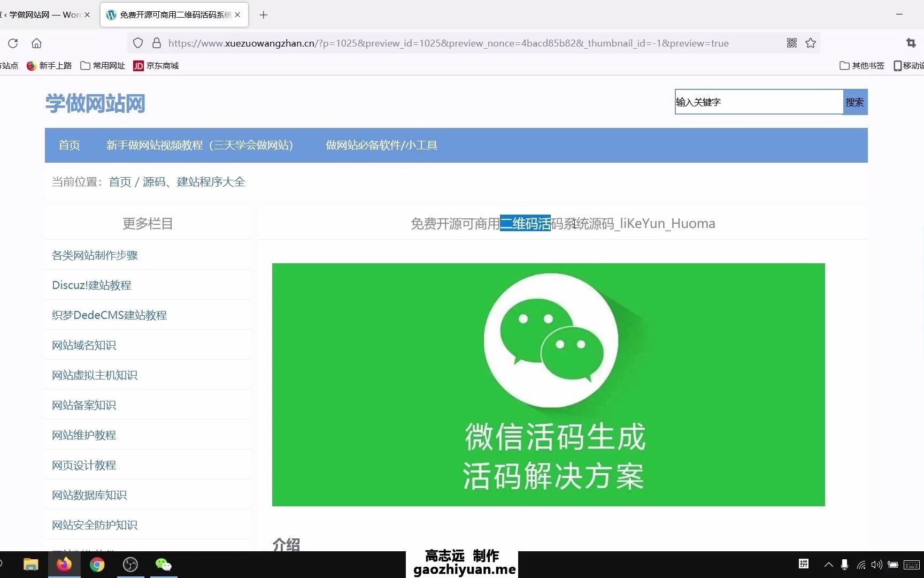924x578 pixels.
Task: Open Discuz!建站教程 category
Action: [91, 285]
